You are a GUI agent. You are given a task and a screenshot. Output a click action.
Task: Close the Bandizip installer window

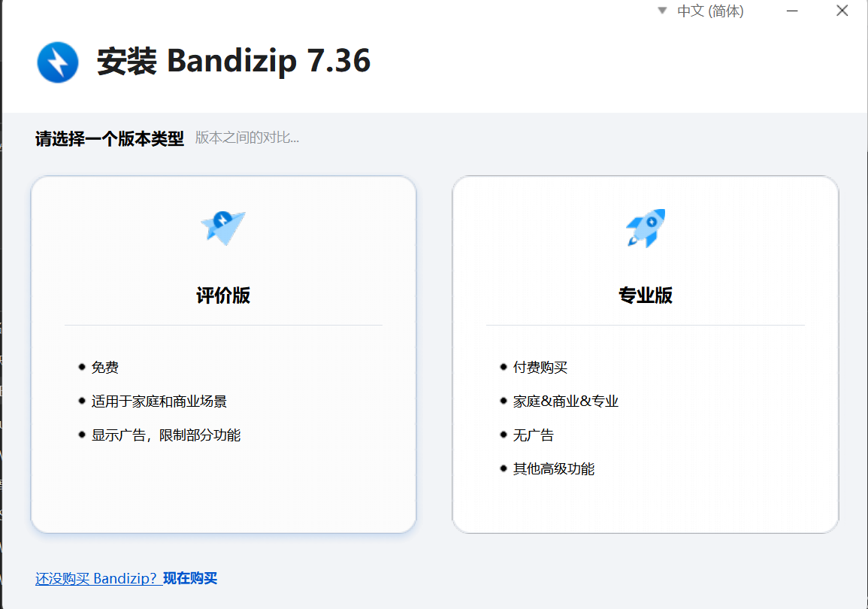(842, 11)
